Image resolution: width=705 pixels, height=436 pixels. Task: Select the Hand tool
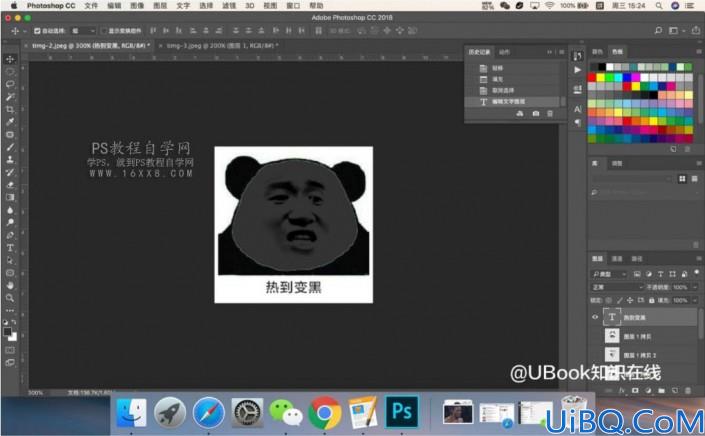tap(10, 285)
